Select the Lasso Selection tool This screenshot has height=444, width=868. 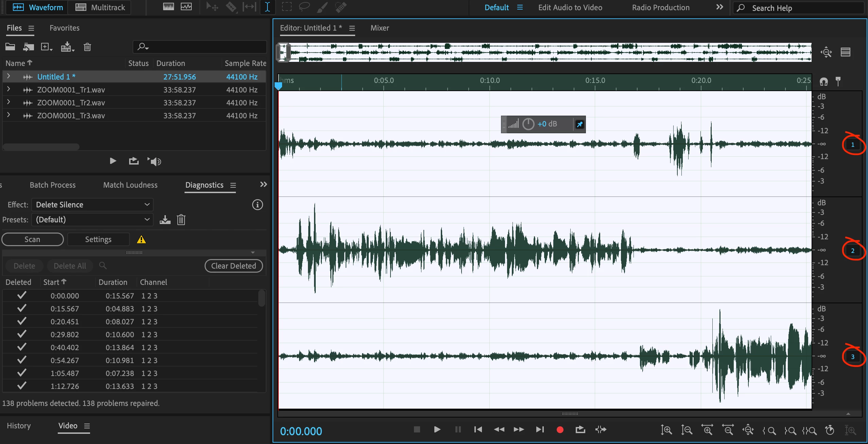304,7
